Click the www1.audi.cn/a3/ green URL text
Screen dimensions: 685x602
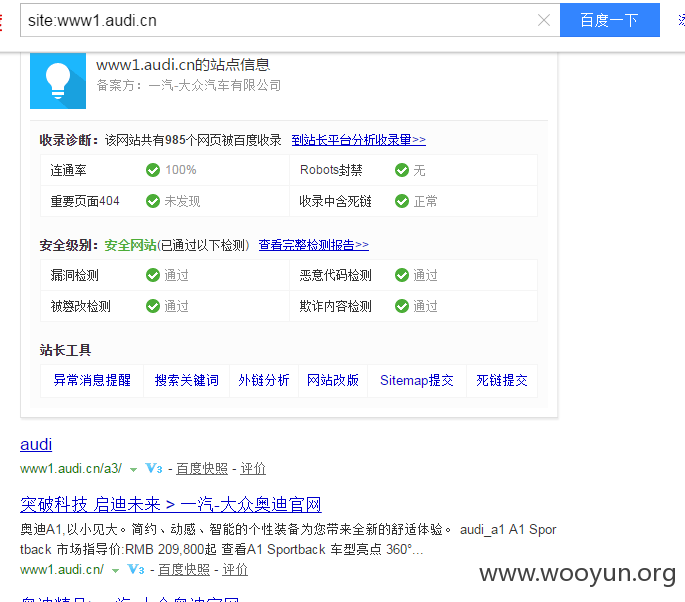[x=71, y=469]
